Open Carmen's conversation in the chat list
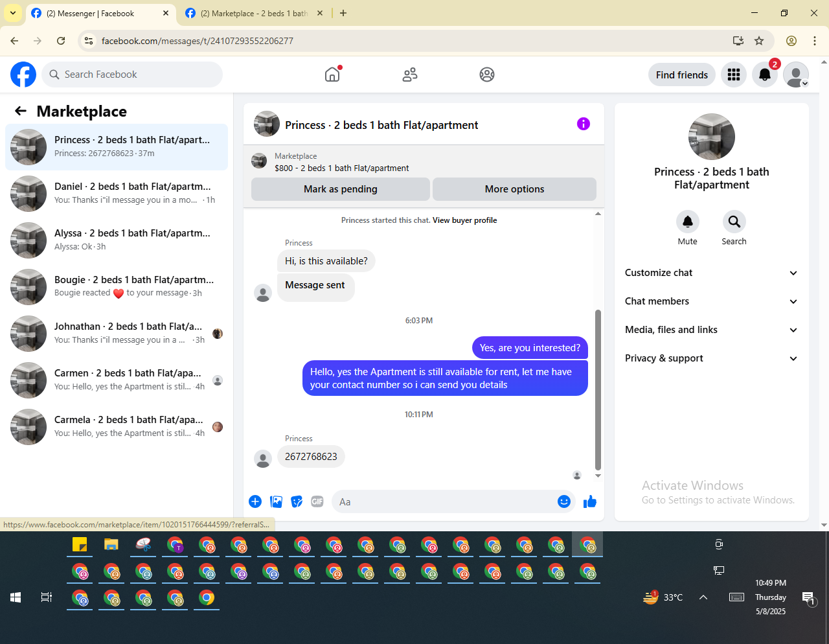829x644 pixels. point(117,380)
